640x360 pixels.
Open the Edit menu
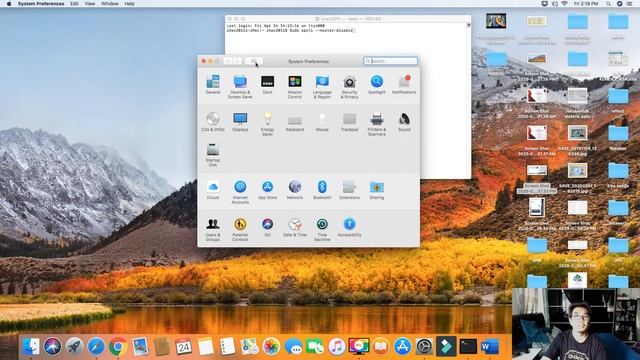74,4
